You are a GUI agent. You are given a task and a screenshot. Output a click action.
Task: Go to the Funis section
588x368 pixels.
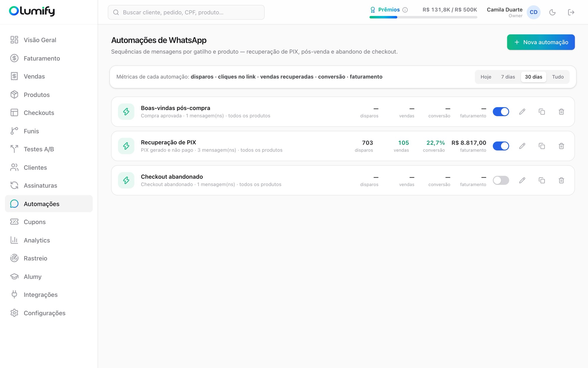point(49,131)
